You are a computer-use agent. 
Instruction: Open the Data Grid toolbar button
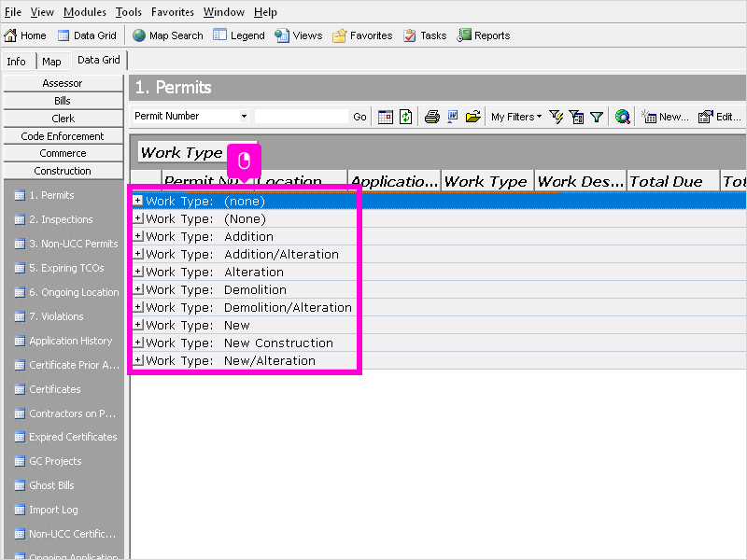click(x=87, y=35)
